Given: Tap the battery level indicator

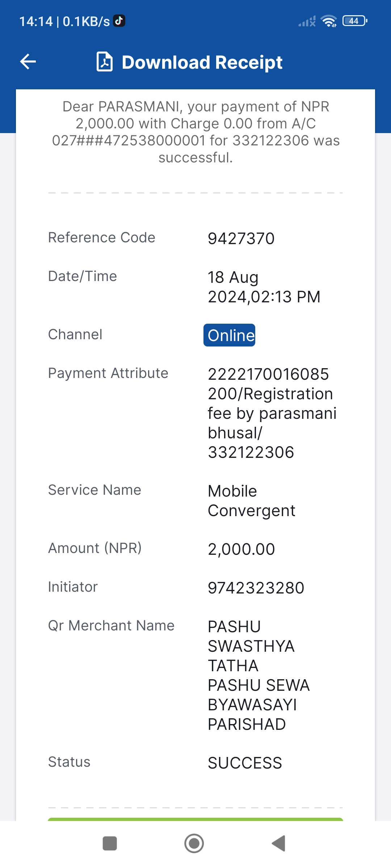Looking at the screenshot, I should pyautogui.click(x=355, y=21).
